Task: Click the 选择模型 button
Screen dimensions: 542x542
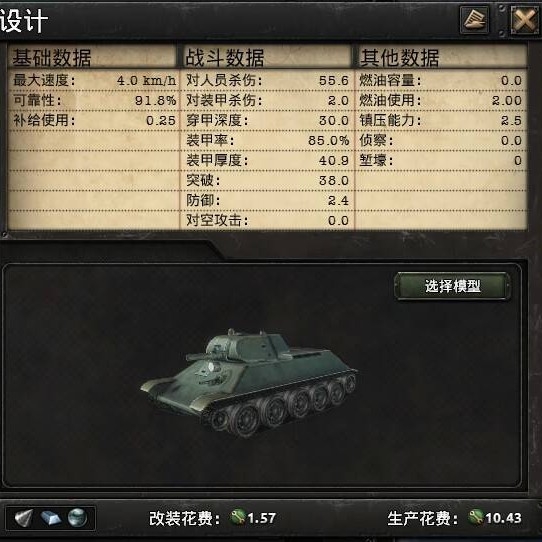Action: click(452, 286)
